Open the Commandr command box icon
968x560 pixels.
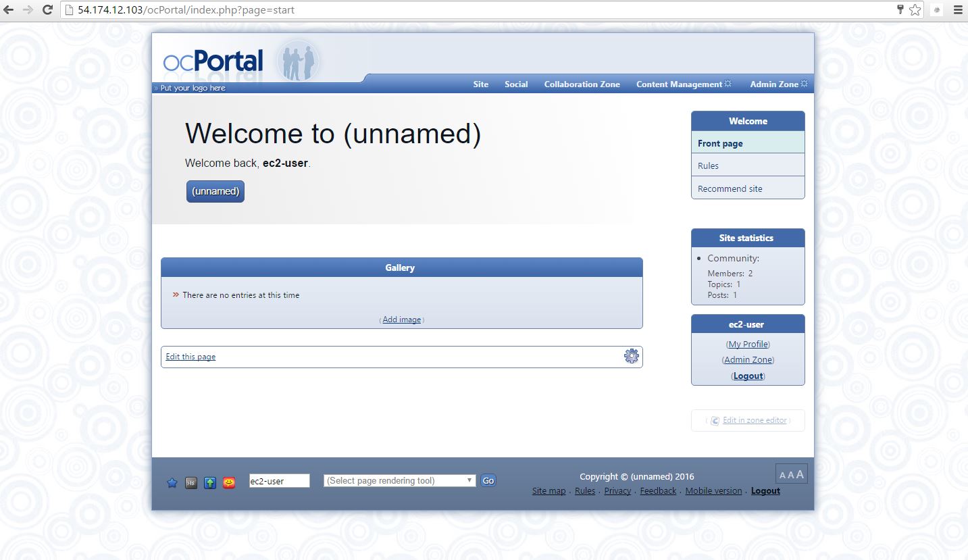click(191, 481)
